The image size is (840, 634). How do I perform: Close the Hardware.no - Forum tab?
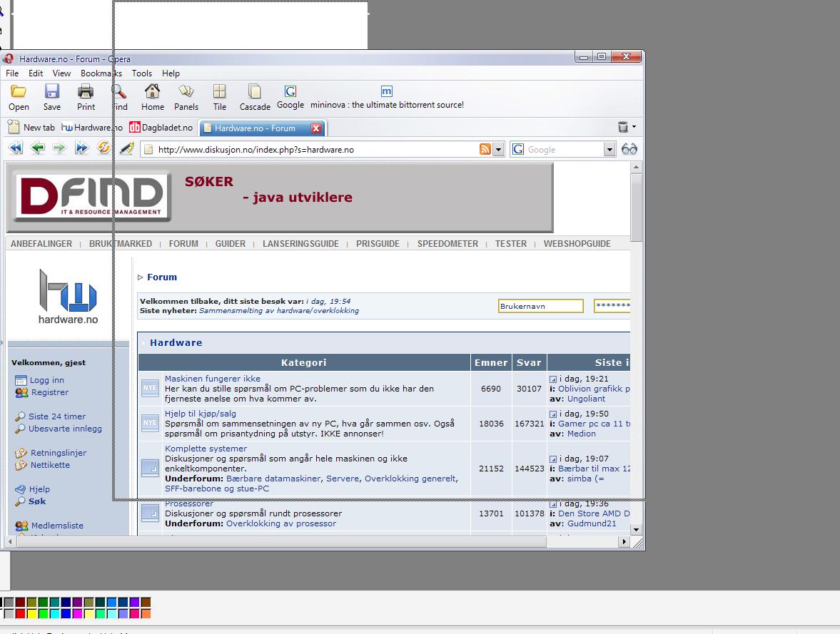[316, 128]
